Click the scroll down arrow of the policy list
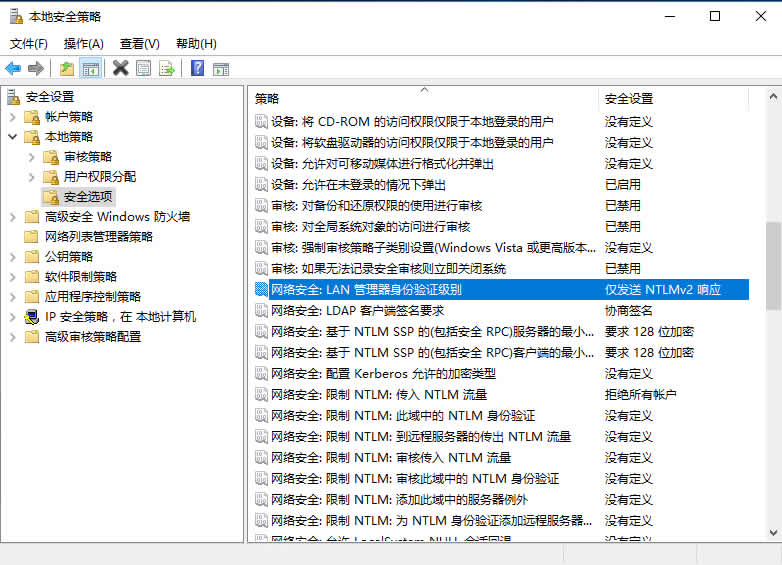 pyautogui.click(x=773, y=533)
